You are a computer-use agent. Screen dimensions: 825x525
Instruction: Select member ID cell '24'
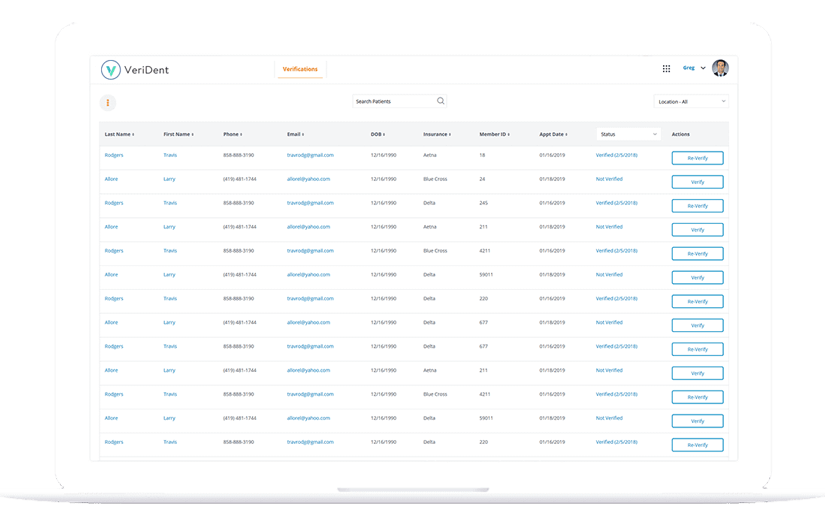click(x=482, y=179)
